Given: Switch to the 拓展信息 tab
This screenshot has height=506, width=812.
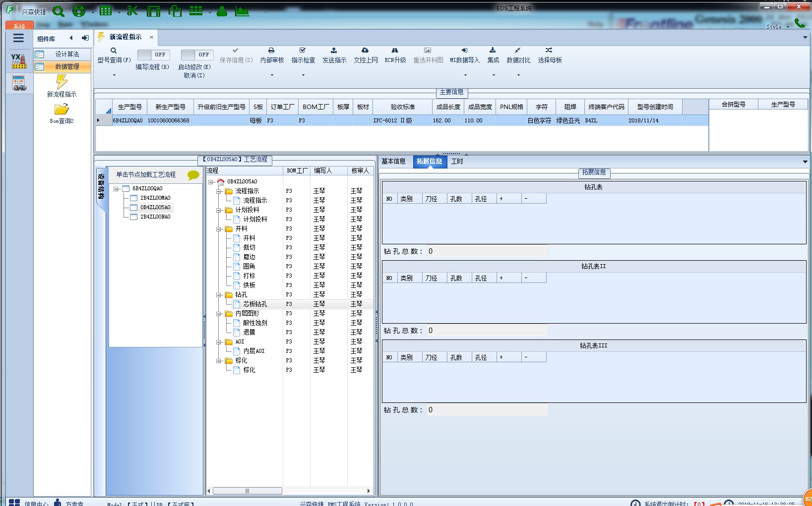Looking at the screenshot, I should pos(429,162).
